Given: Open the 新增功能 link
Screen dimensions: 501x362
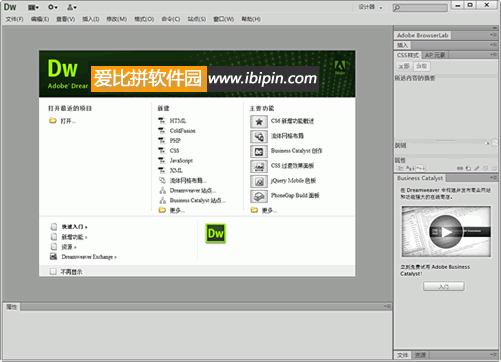Looking at the screenshot, I should point(74,237).
